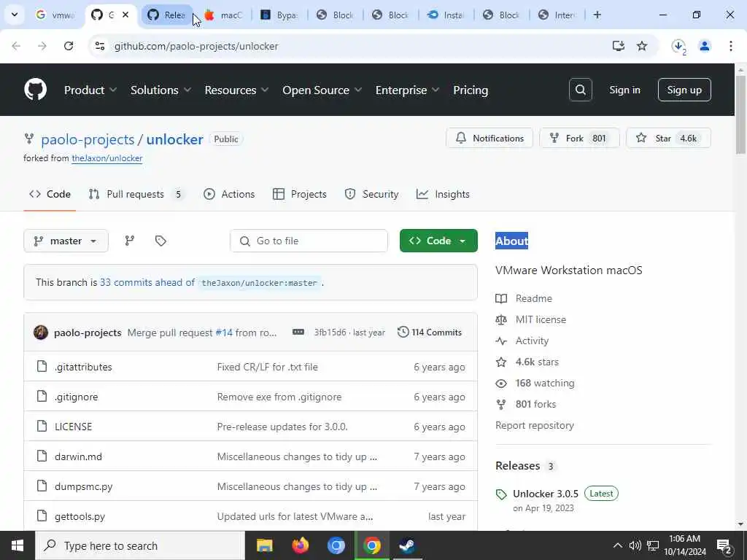Screen dimensions: 747x560
Task: Click paolo-projects avatar in commit row
Action: [x=41, y=332]
